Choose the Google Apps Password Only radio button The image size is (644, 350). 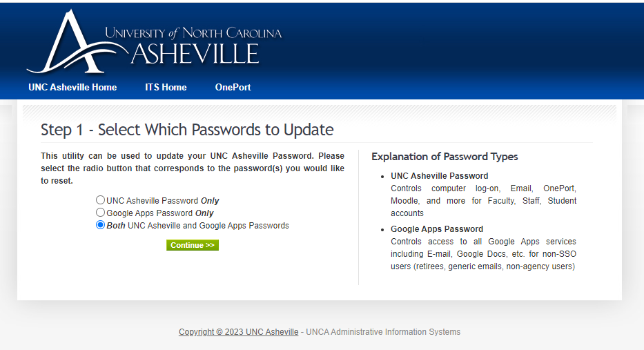[101, 213]
